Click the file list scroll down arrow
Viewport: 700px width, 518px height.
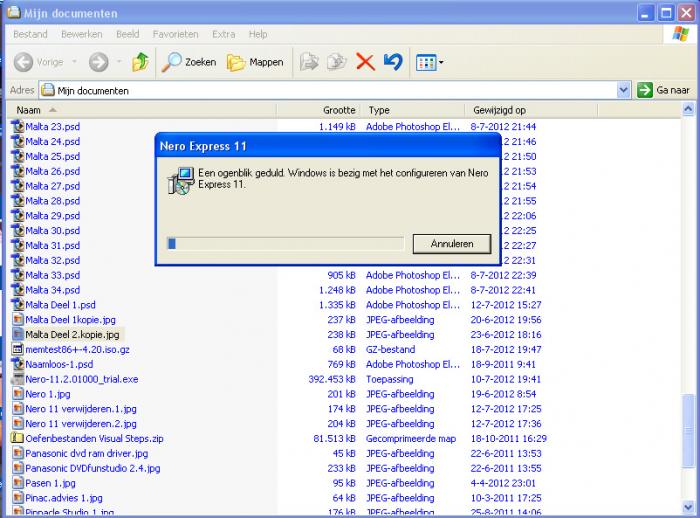coord(688,506)
